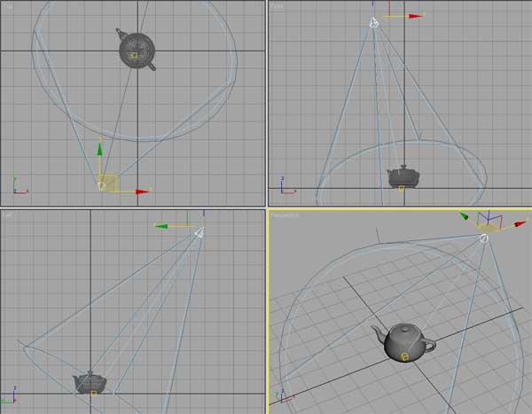Select the teapot in the Left viewport
This screenshot has width=532, height=414.
click(89, 382)
